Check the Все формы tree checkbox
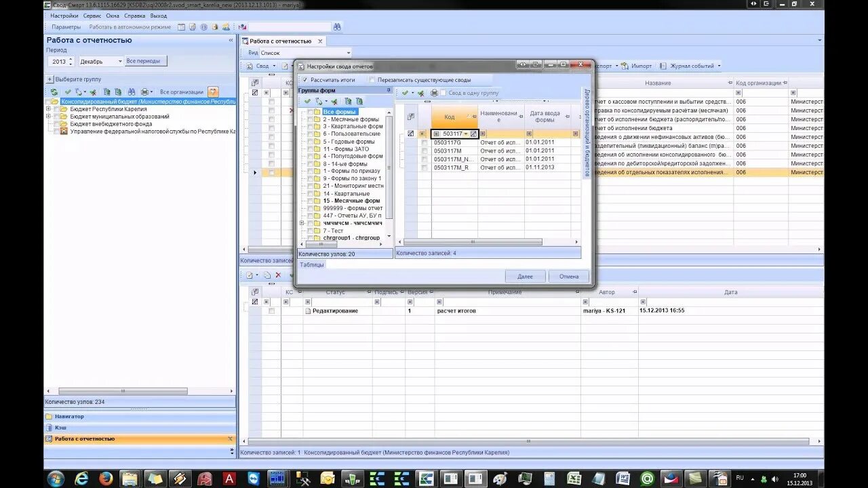Viewport: 868px width, 488px height. point(311,112)
